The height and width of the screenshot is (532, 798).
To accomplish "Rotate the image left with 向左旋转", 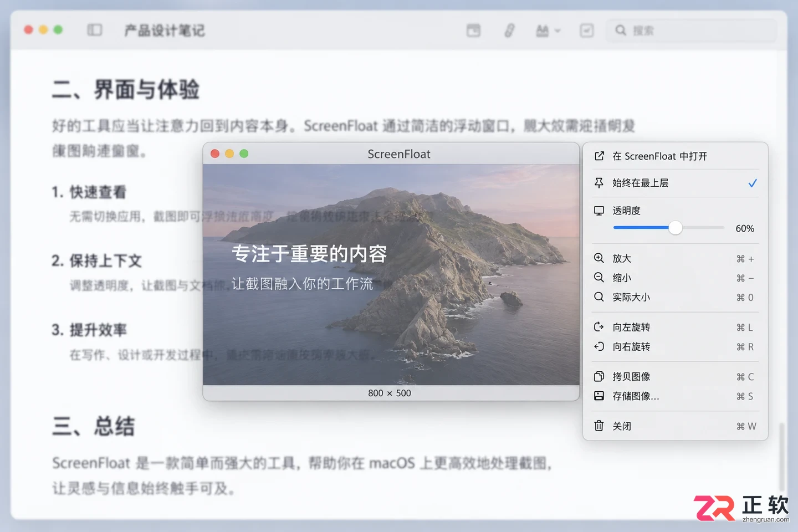I will point(676,328).
